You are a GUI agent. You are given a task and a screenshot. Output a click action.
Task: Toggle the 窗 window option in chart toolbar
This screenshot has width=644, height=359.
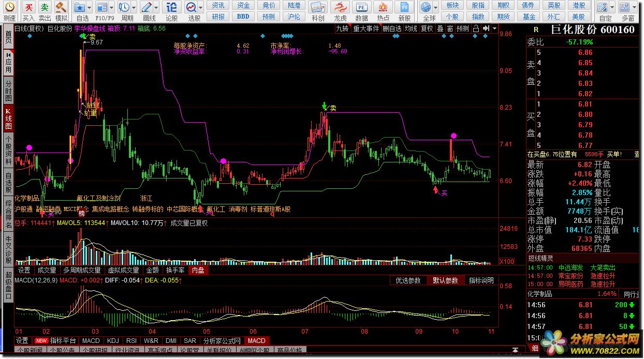tap(450, 28)
